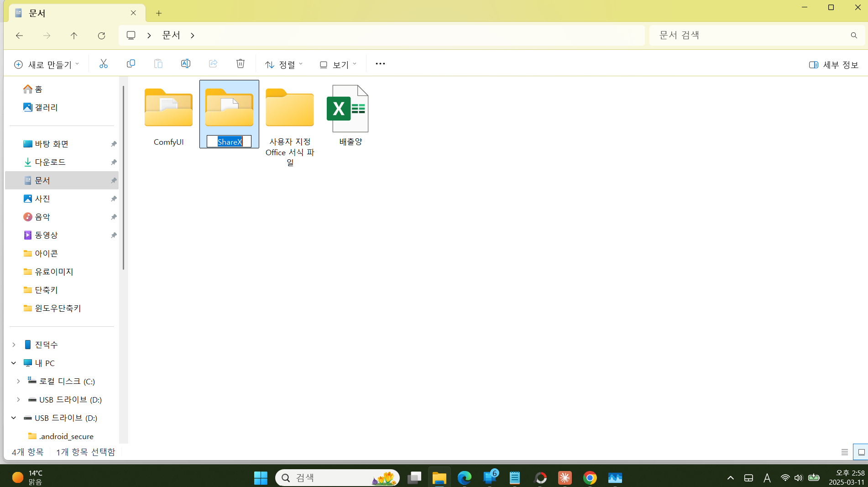868x487 pixels.
Task: Copy the selected folder using the copy icon
Action: point(131,63)
